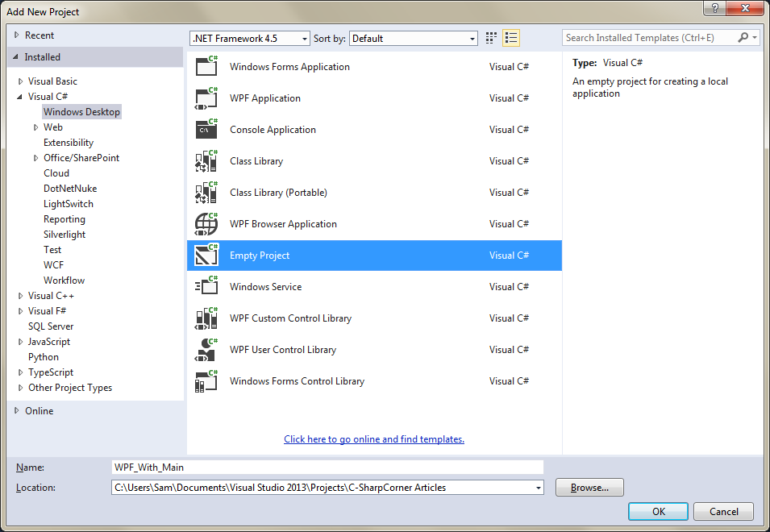
Task: Select the Windows Service template name
Action: click(265, 287)
